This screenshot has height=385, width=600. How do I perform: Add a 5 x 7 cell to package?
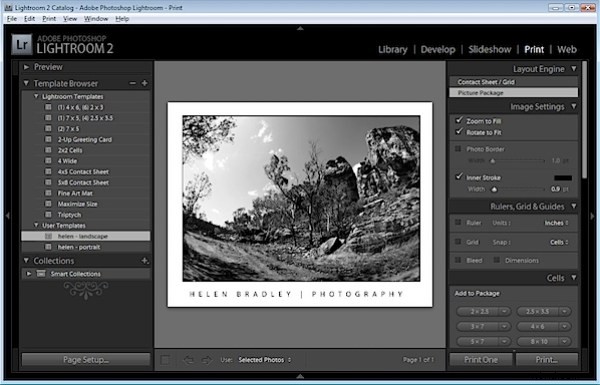click(477, 341)
